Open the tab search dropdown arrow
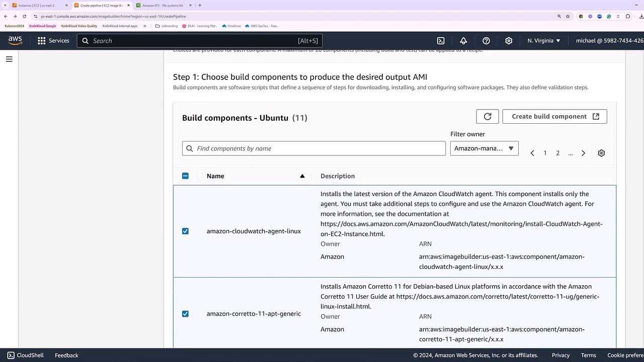Image resolution: width=644 pixels, height=362 pixels. click(x=5, y=6)
